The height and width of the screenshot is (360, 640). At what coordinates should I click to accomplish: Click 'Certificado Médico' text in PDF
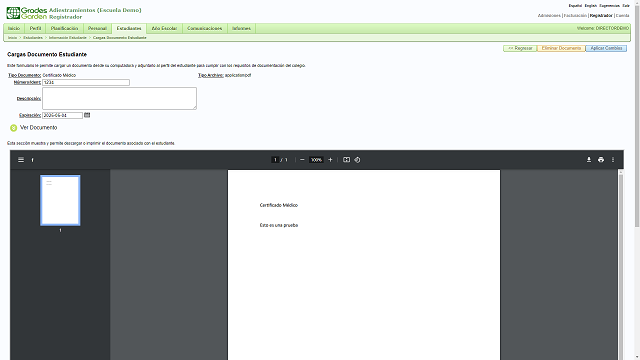pyautogui.click(x=279, y=205)
